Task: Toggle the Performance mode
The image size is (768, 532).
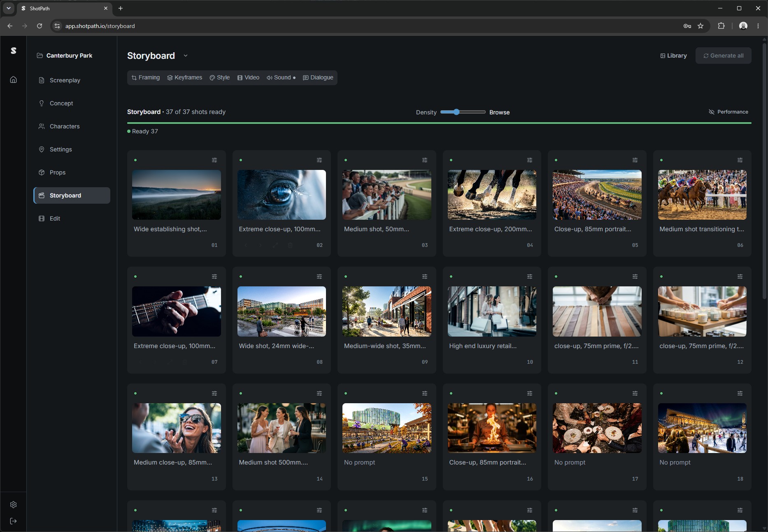Action: [728, 112]
